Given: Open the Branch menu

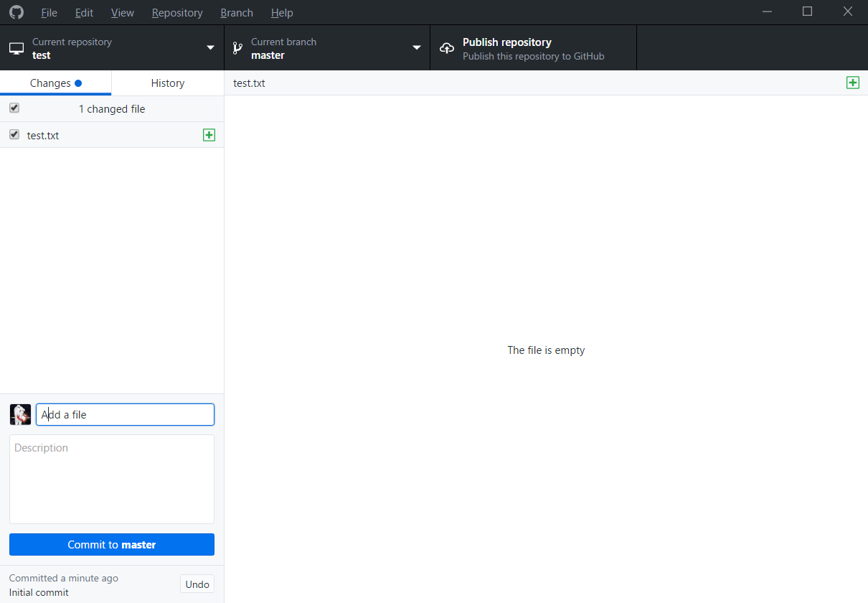Looking at the screenshot, I should pos(237,13).
